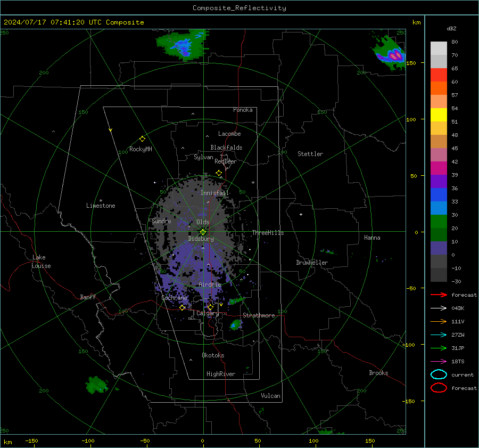The width and height of the screenshot is (479, 448).
Task: Click the white 04DK arrow icon
Action: [x=439, y=308]
